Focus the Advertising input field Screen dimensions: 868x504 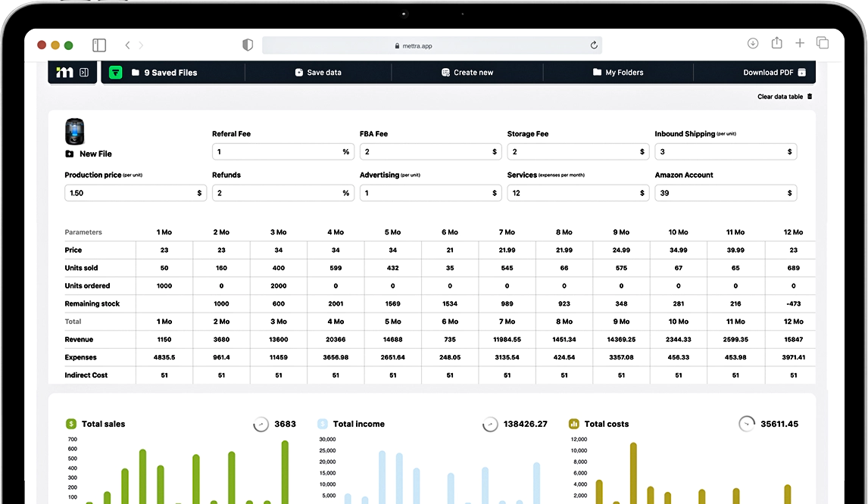click(431, 193)
